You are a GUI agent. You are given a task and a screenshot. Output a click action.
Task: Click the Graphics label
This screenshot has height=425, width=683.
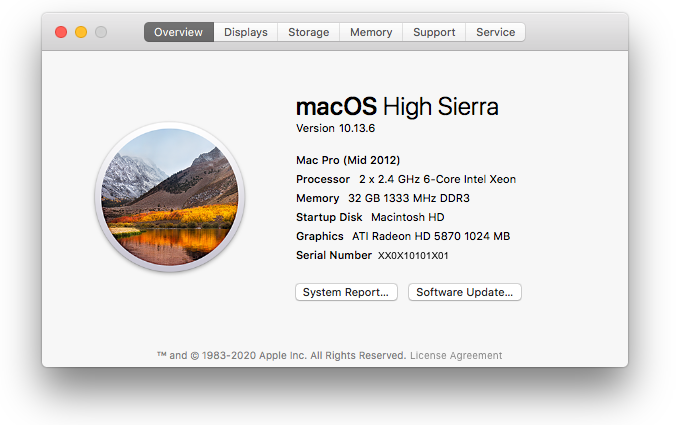[x=320, y=236]
